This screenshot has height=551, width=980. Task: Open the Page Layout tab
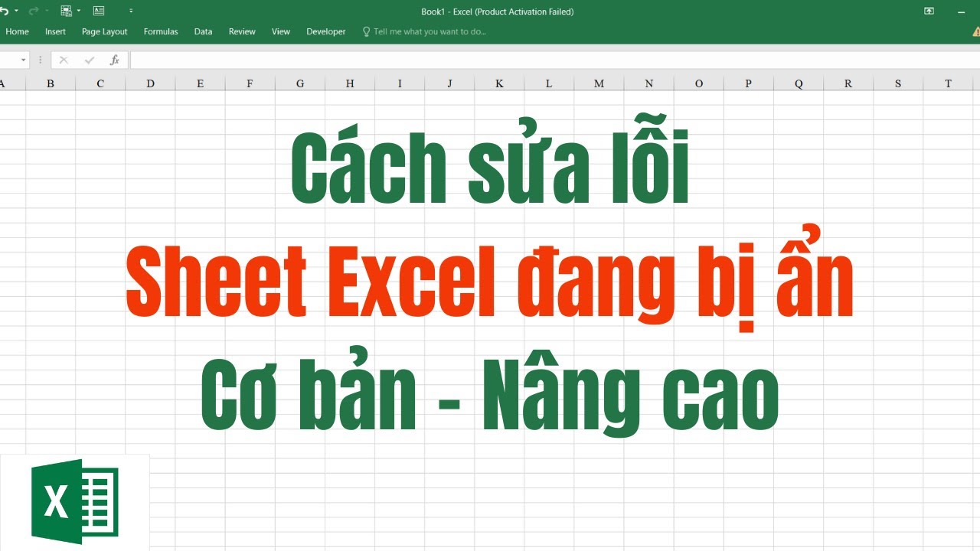tap(105, 31)
